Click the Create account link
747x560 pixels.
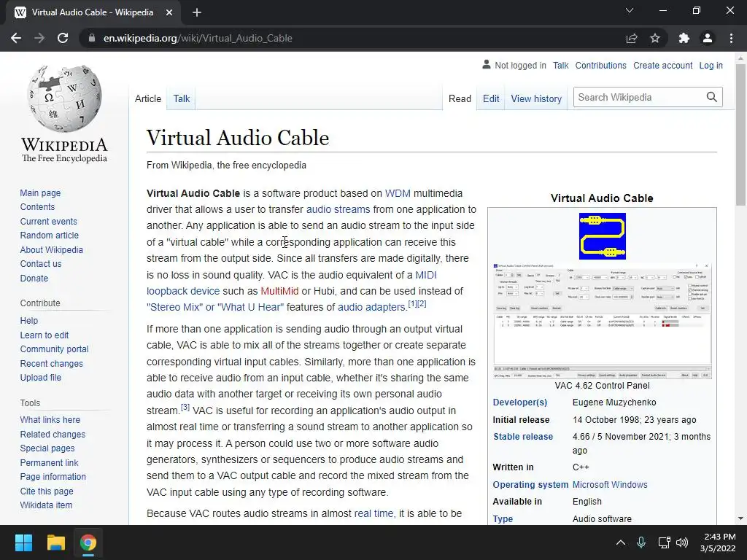pyautogui.click(x=662, y=65)
